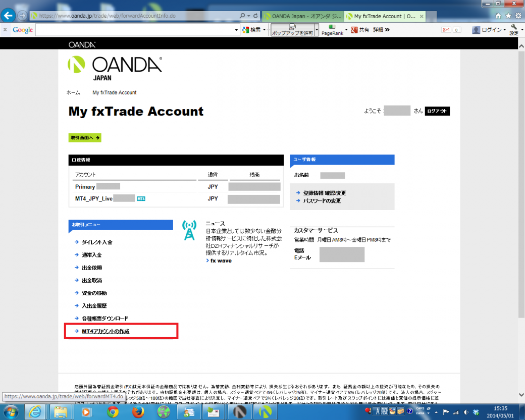The width and height of the screenshot is (525, 420).
Task: Refresh the page with the reload icon
Action: [x=255, y=16]
